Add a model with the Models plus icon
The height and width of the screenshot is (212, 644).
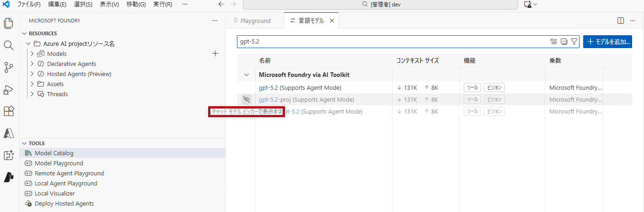coord(215,54)
